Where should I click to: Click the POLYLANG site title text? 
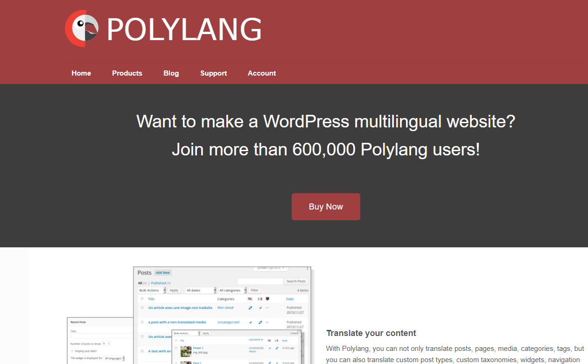point(184,30)
